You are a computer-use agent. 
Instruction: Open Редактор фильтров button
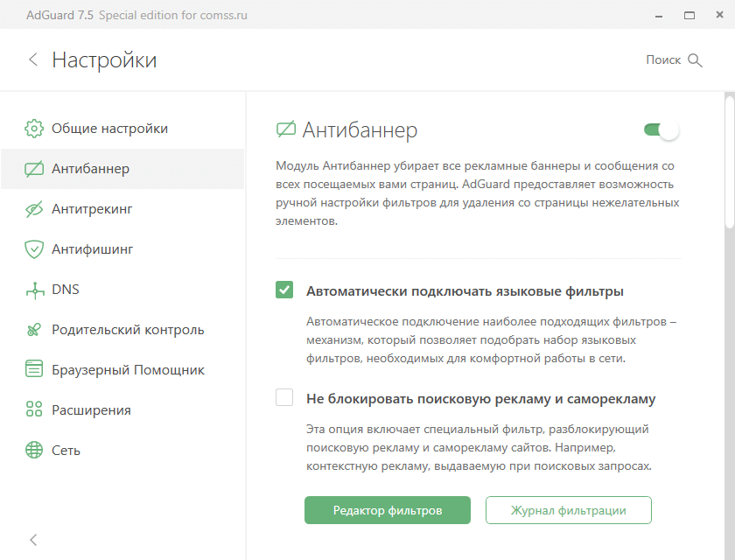pyautogui.click(x=388, y=510)
